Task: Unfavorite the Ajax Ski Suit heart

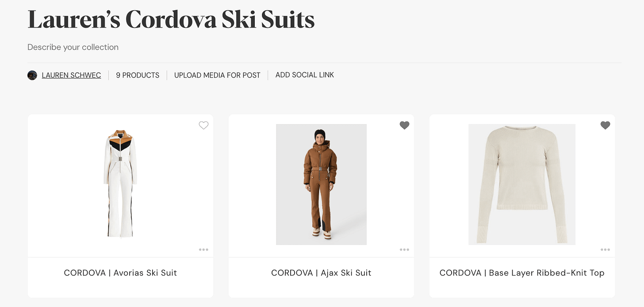Action: click(404, 125)
